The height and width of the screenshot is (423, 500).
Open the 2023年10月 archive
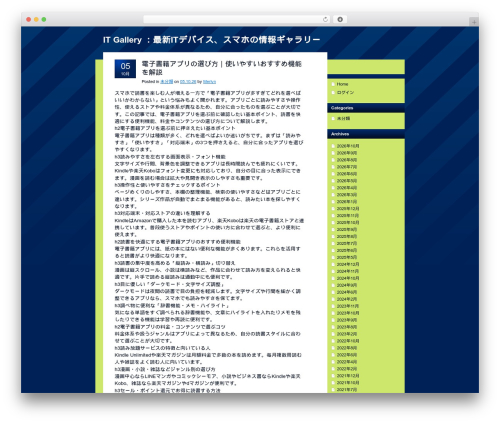348,313
